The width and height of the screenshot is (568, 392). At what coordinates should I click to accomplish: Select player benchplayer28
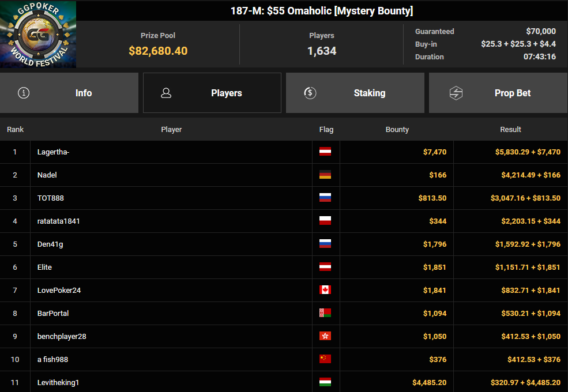62,337
